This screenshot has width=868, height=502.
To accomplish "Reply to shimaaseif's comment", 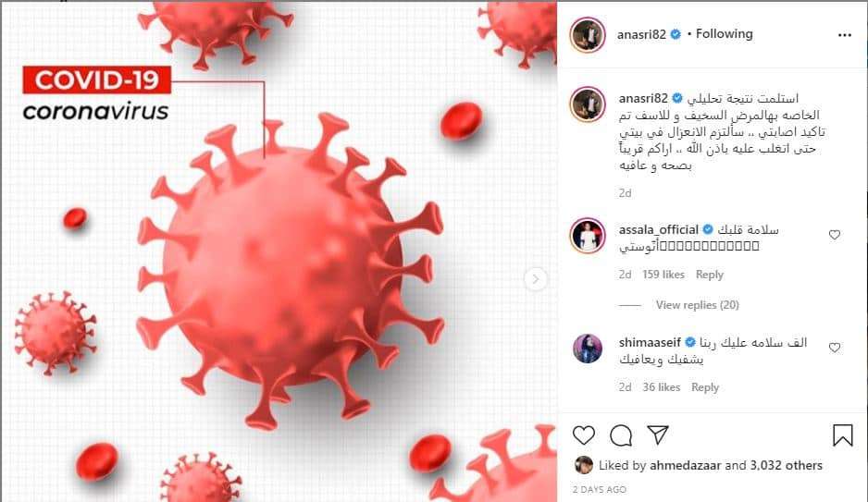I will 705,387.
